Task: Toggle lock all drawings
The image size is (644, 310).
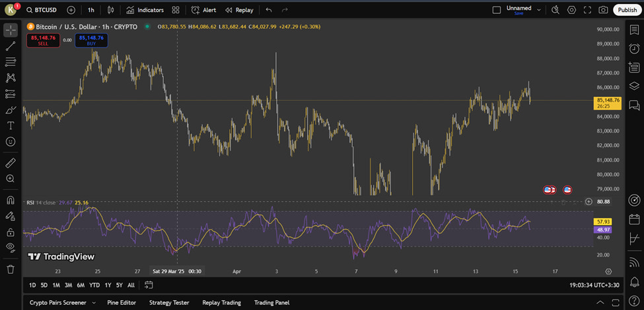Action: (x=11, y=232)
